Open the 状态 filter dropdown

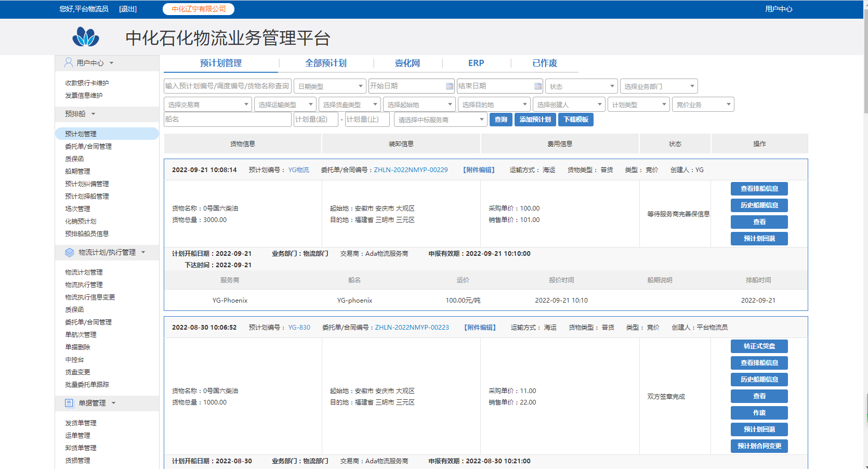[x=581, y=86]
